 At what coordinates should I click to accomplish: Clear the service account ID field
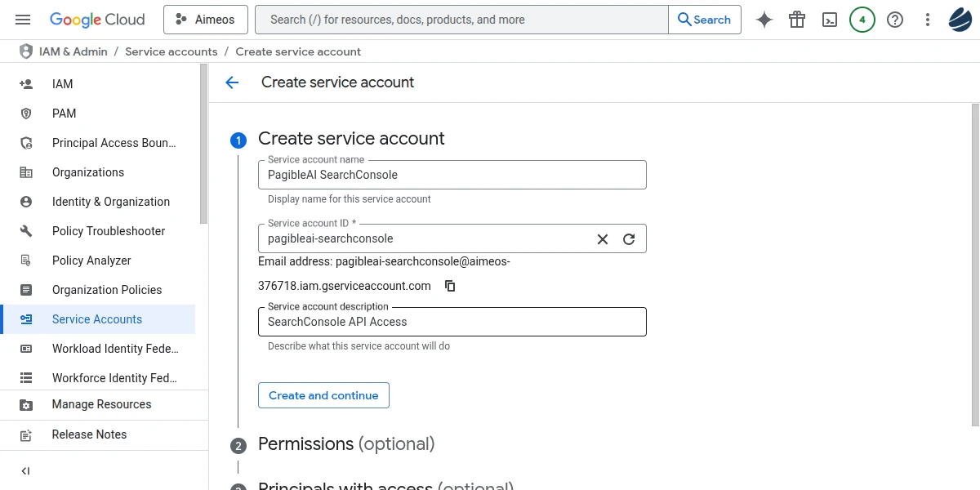coord(603,239)
